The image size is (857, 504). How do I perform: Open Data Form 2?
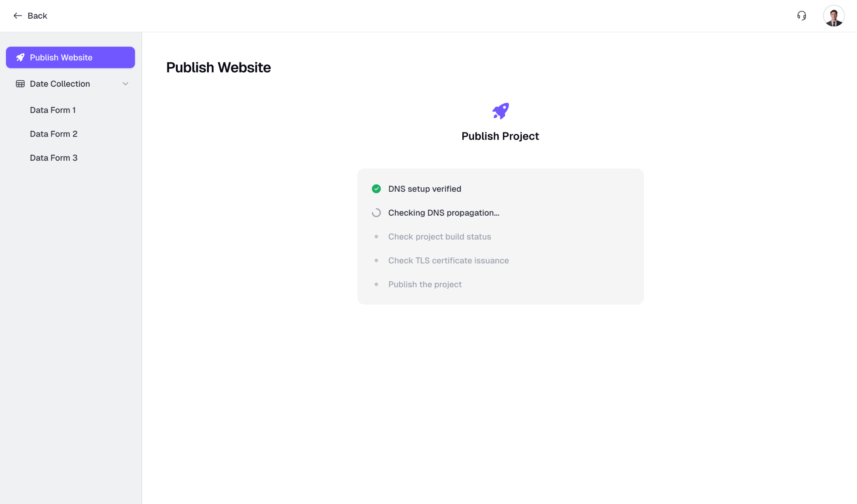click(54, 134)
